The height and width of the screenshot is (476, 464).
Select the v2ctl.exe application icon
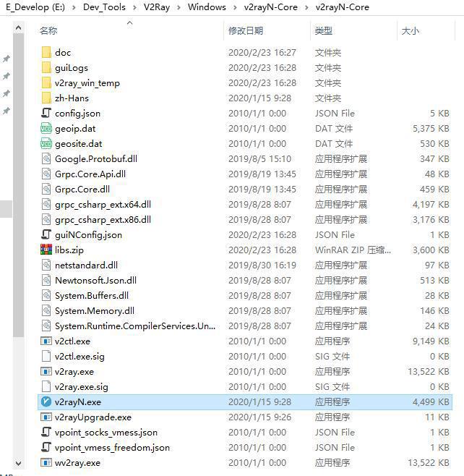click(x=46, y=341)
